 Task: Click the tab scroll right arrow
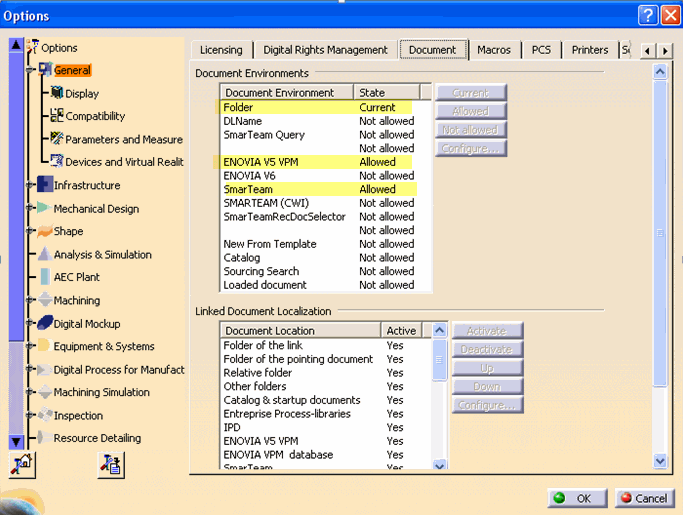[x=665, y=51]
